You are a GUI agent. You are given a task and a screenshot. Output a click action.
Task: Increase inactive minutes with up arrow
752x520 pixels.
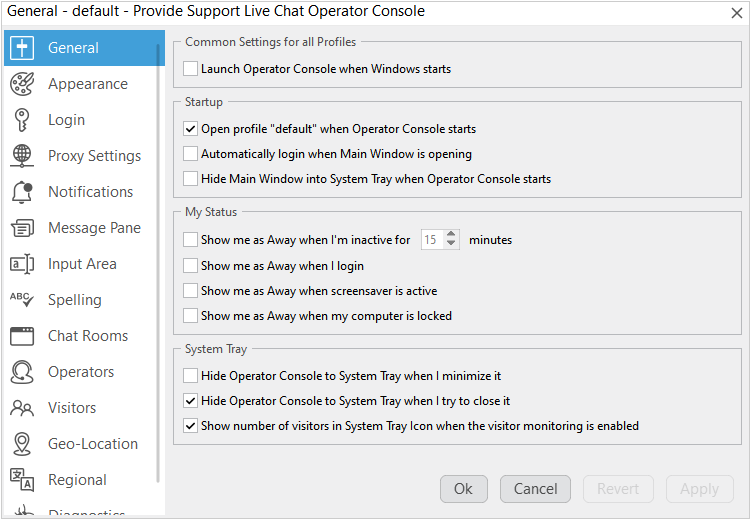[451, 235]
